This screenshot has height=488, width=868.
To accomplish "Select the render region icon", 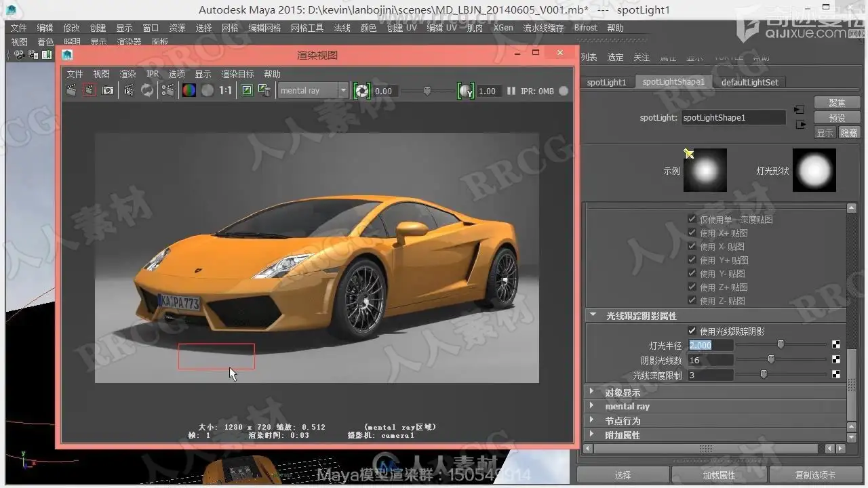I will 89,90.
